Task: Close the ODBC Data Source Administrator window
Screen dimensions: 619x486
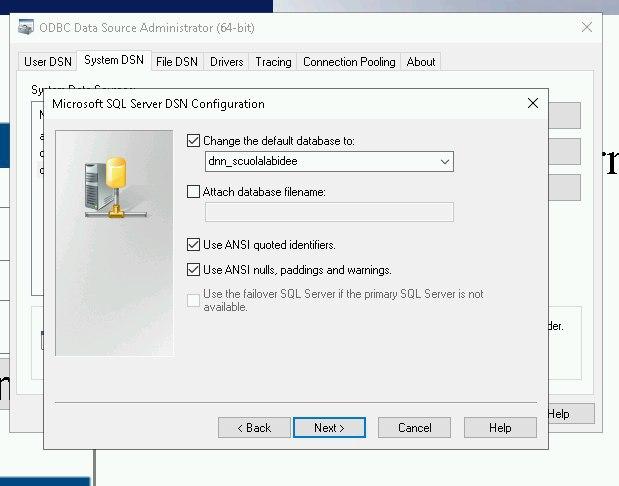Action: (587, 27)
